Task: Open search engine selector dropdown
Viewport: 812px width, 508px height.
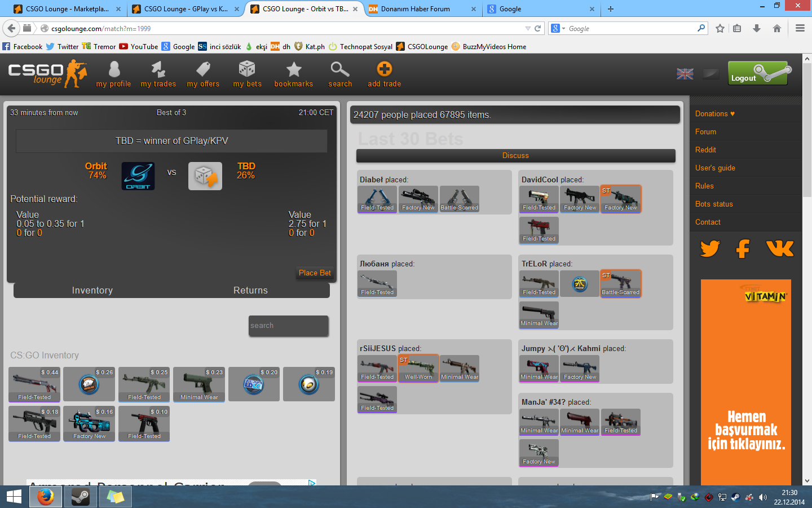Action: (x=558, y=28)
